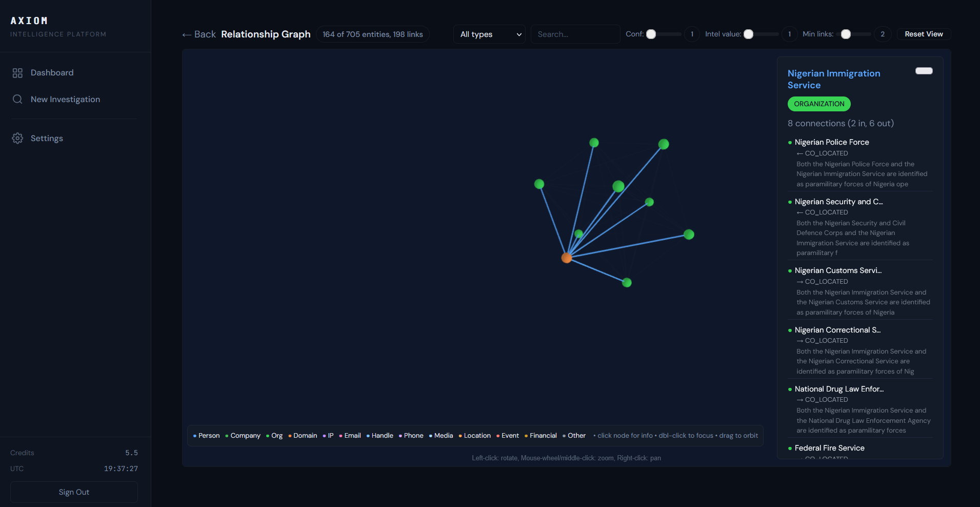
Task: Open the Dashboard via its grid icon
Action: [17, 72]
